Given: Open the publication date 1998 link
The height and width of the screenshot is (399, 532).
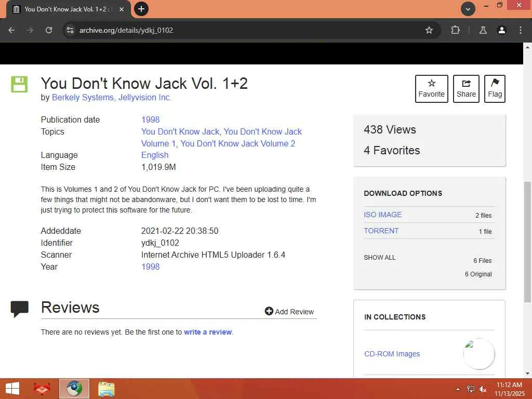Looking at the screenshot, I should [150, 120].
